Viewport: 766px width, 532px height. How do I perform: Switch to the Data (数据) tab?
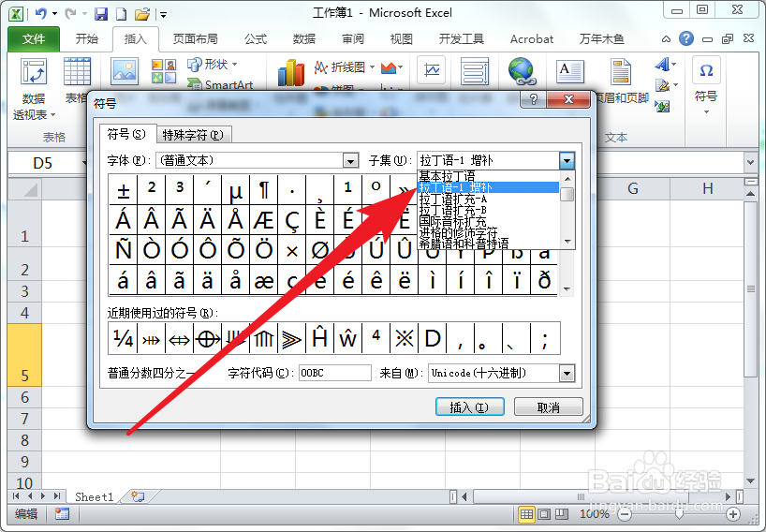303,39
